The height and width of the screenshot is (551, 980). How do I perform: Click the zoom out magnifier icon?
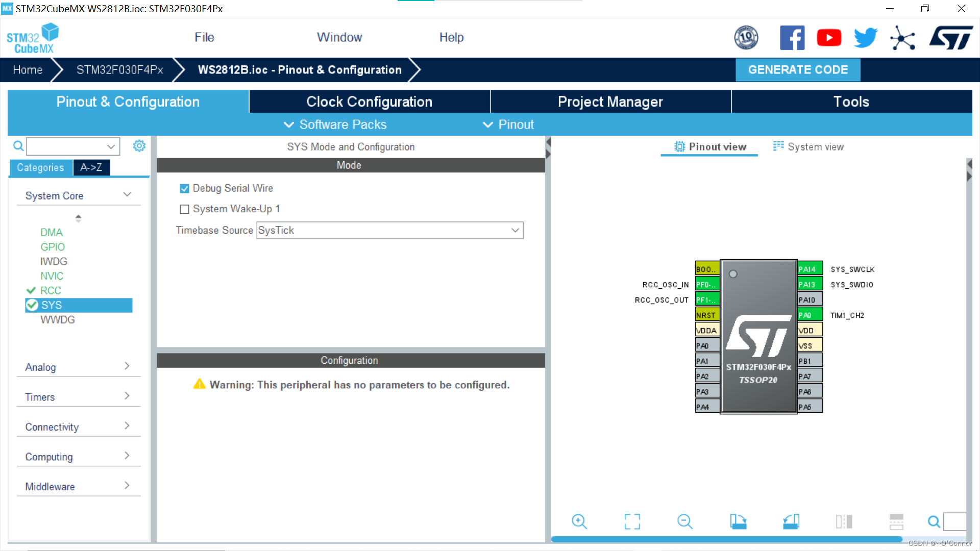(684, 521)
